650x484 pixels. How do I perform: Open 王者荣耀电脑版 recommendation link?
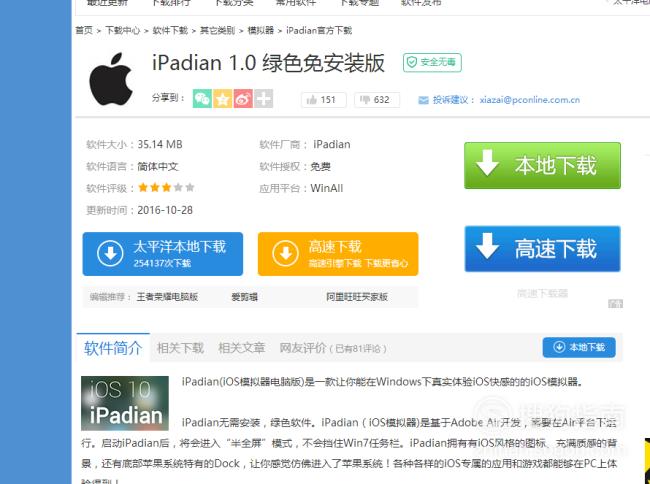(167, 297)
